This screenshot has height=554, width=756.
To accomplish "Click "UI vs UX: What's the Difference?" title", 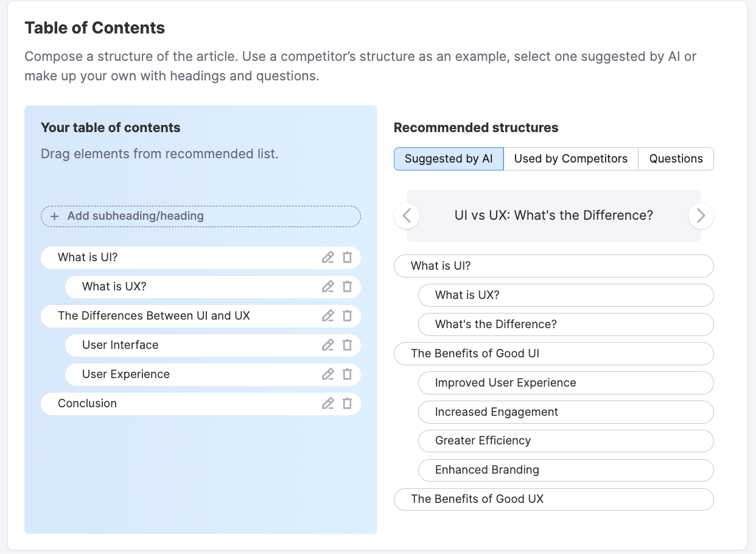I will (x=553, y=216).
